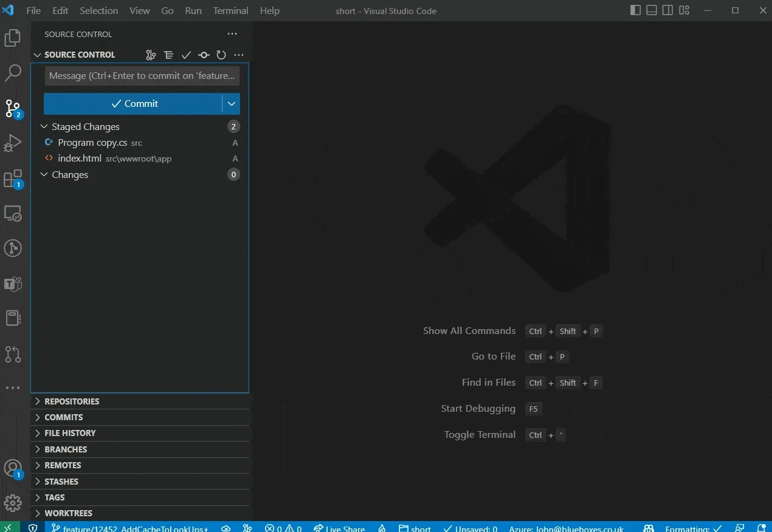Screen dimensions: 772x532
Task: Click the branch compare icon in Source Control header
Action: [151, 55]
